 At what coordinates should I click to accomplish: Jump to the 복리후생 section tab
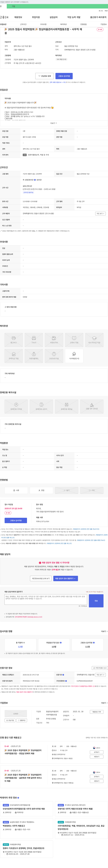[63, 24]
